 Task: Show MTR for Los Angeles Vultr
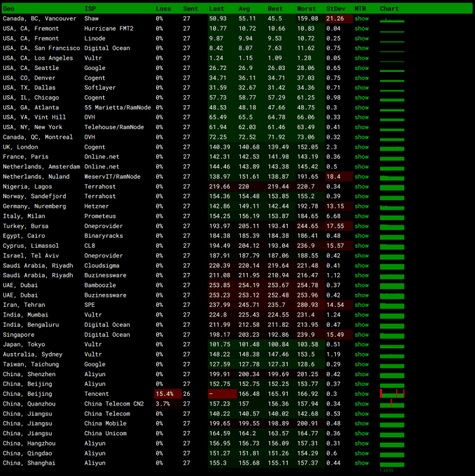click(x=362, y=58)
